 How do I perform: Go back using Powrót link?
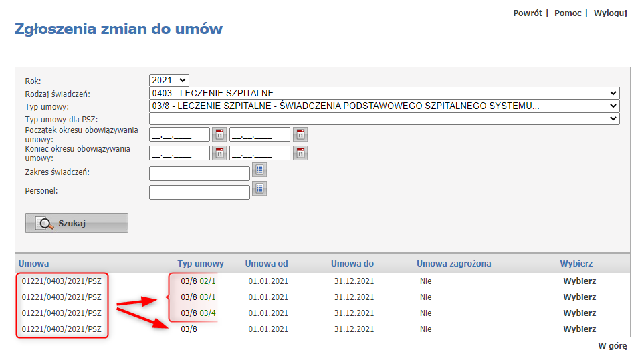tap(527, 13)
